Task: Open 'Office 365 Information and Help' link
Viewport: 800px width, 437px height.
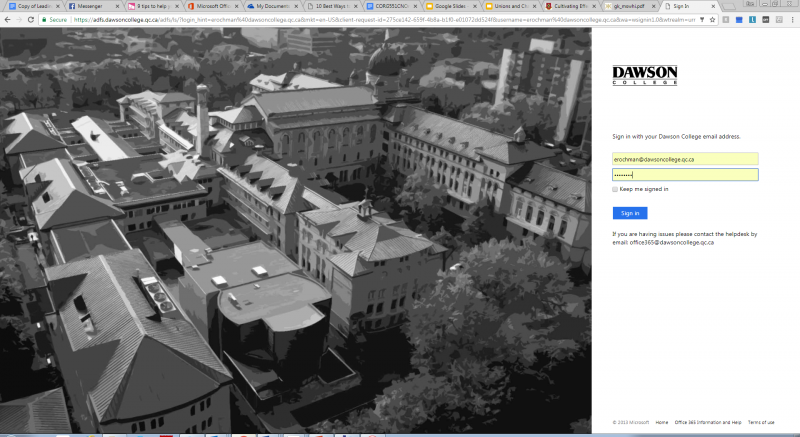Action: (x=708, y=422)
